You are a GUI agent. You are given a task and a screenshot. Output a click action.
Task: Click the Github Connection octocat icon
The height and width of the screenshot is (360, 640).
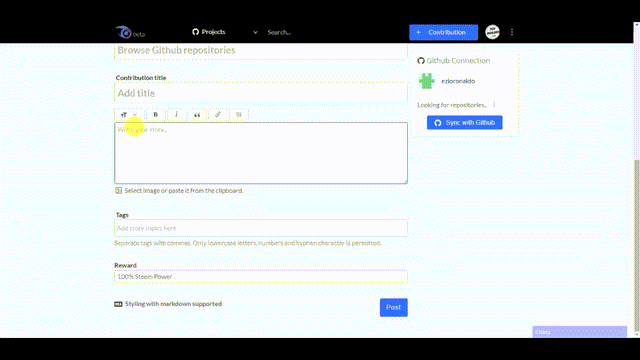pyautogui.click(x=421, y=61)
